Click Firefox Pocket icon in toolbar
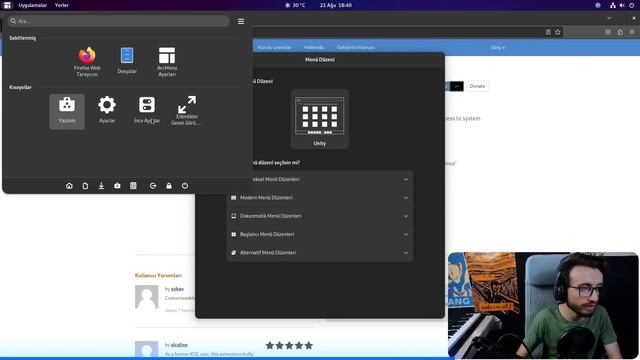The height and width of the screenshot is (360, 640). (x=608, y=32)
